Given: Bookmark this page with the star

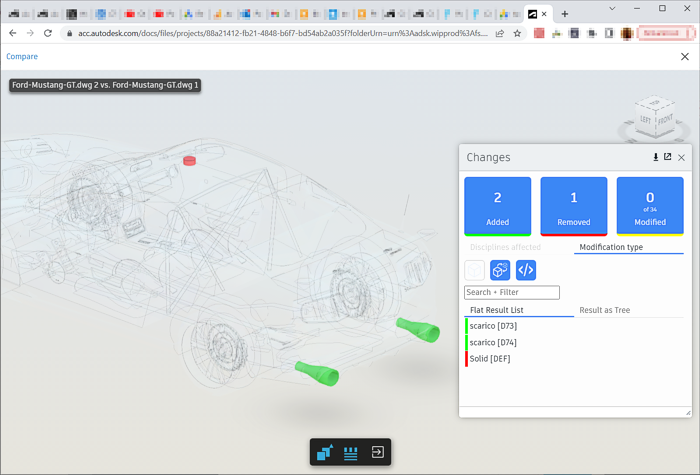Looking at the screenshot, I should (x=517, y=33).
